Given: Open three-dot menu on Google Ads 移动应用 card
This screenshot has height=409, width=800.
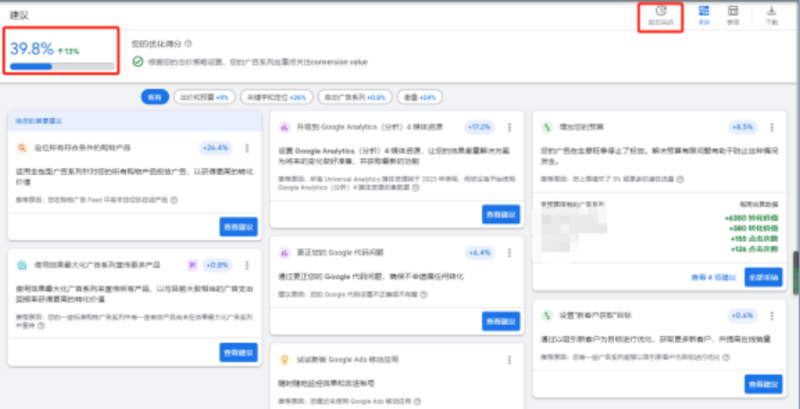Looking at the screenshot, I should click(509, 360).
